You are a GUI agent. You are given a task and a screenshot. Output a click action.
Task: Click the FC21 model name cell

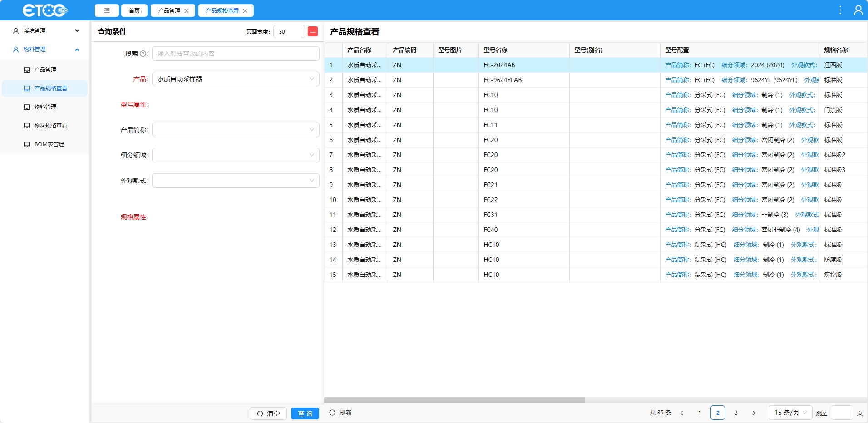click(524, 185)
